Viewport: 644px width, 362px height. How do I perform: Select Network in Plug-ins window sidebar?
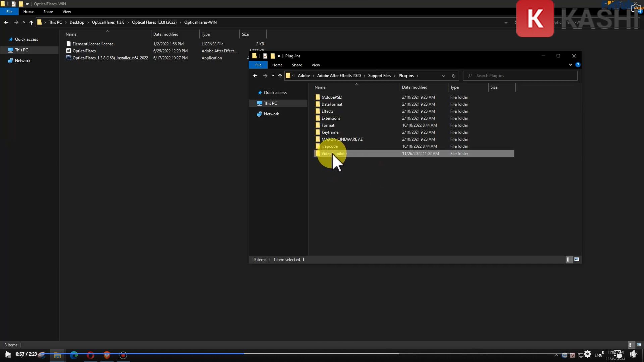[x=271, y=114]
